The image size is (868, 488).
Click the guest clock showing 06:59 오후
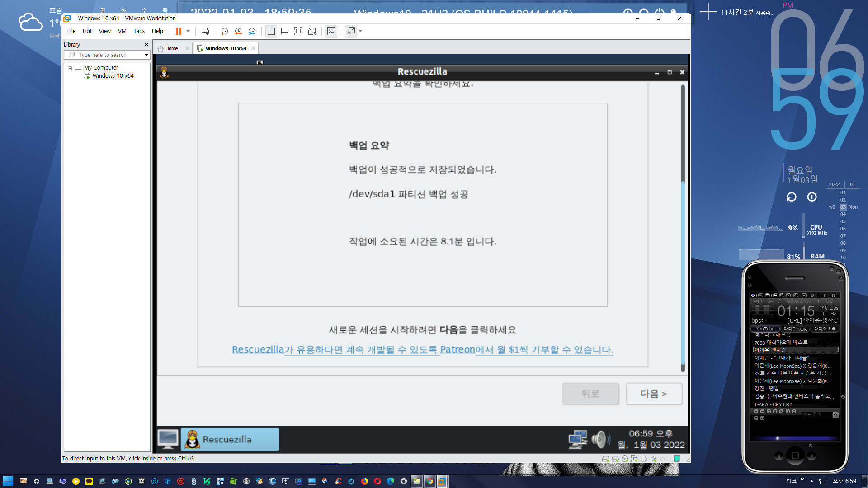pyautogui.click(x=651, y=439)
